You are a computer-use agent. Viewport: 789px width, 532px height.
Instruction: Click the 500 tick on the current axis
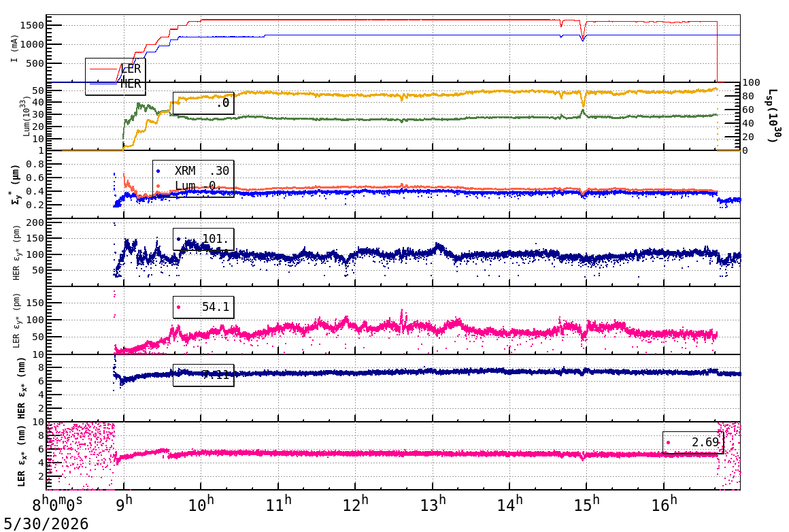point(35,63)
